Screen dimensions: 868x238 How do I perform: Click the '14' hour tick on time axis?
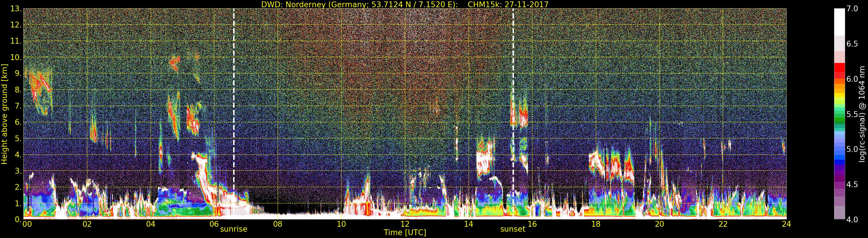pos(468,224)
